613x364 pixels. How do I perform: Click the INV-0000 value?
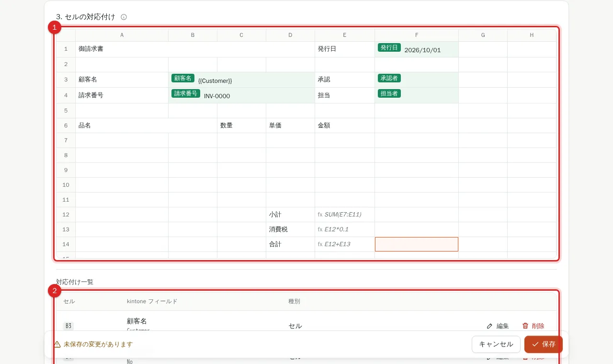[217, 96]
